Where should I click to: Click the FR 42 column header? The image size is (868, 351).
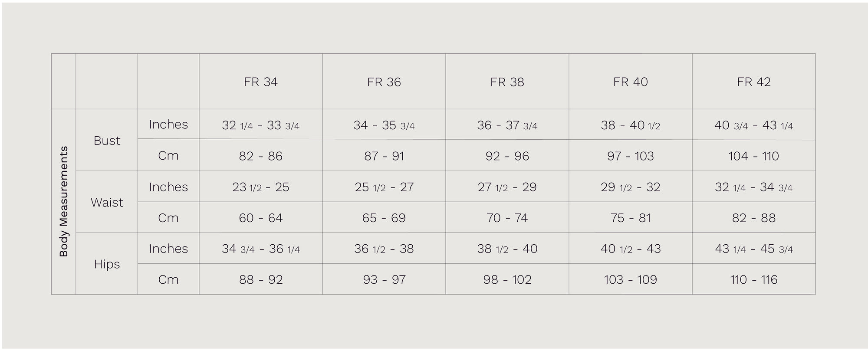pos(753,82)
